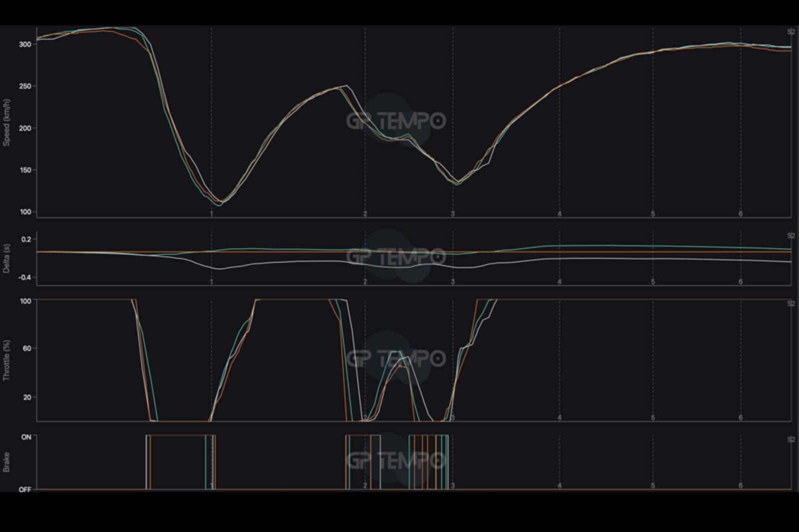799x532 pixels.
Task: Select corner marker 3 in the brake chart
Action: (453, 486)
